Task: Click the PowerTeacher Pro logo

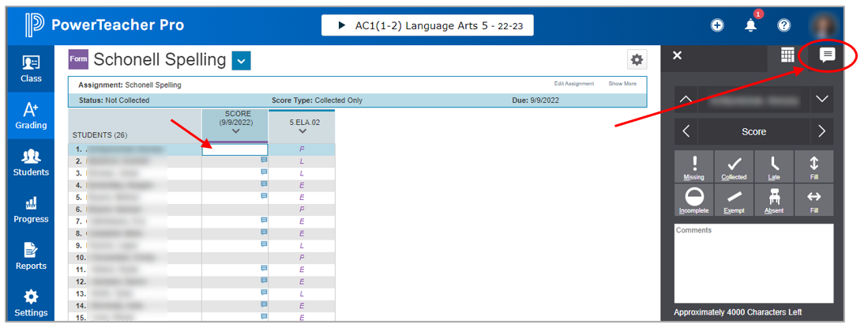Action: coord(104,25)
